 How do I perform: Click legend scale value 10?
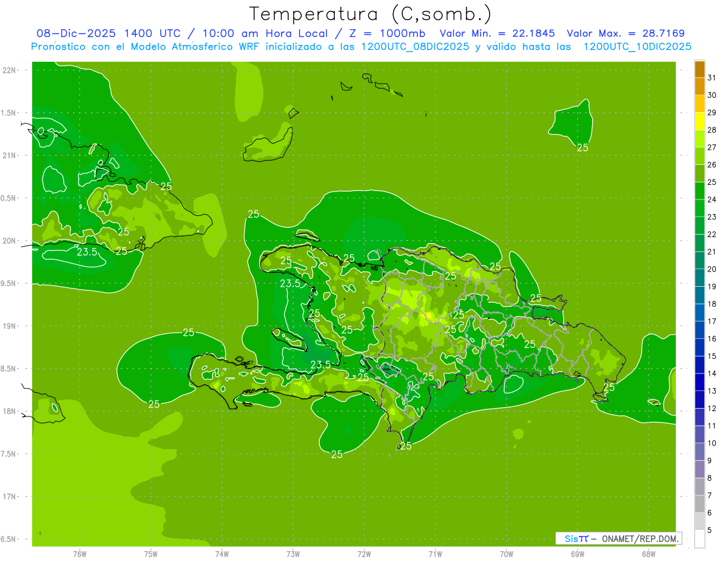(x=712, y=443)
